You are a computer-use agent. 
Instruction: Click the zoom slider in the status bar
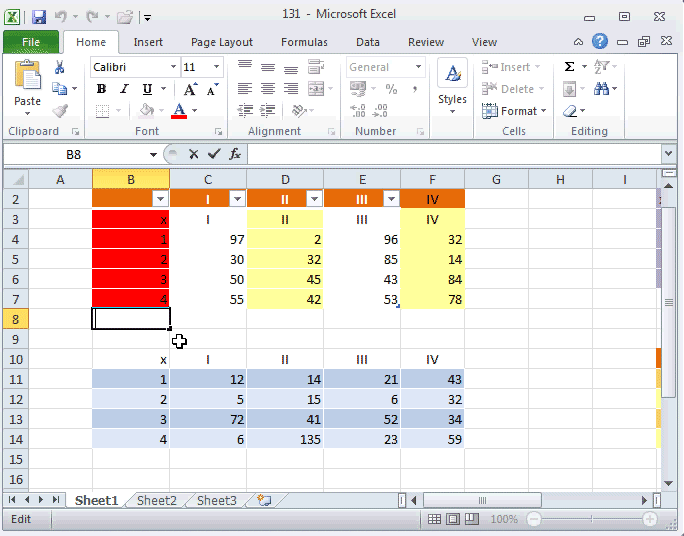click(592, 520)
